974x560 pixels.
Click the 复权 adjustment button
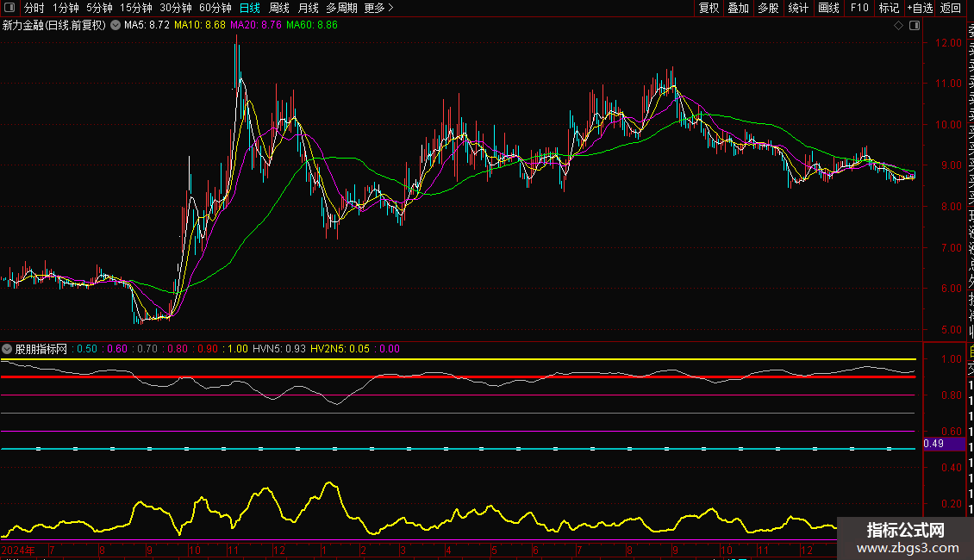(x=709, y=8)
